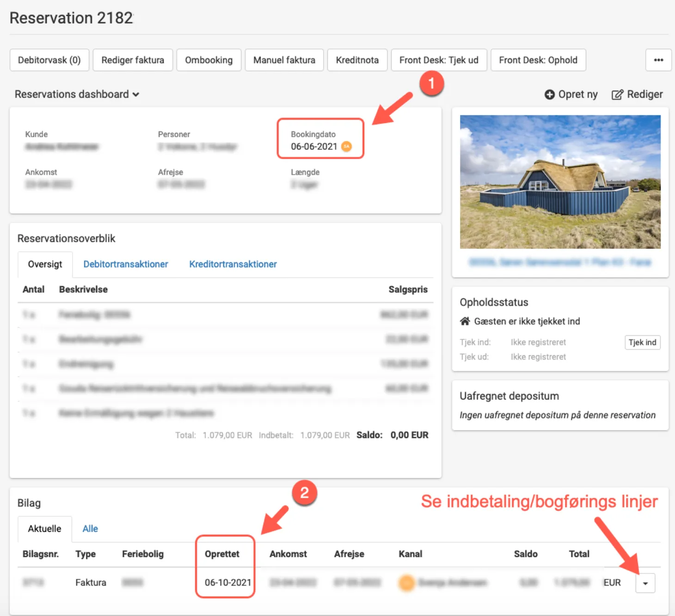Click the three-dots more options button
Screen dimensions: 675x616
click(x=658, y=60)
